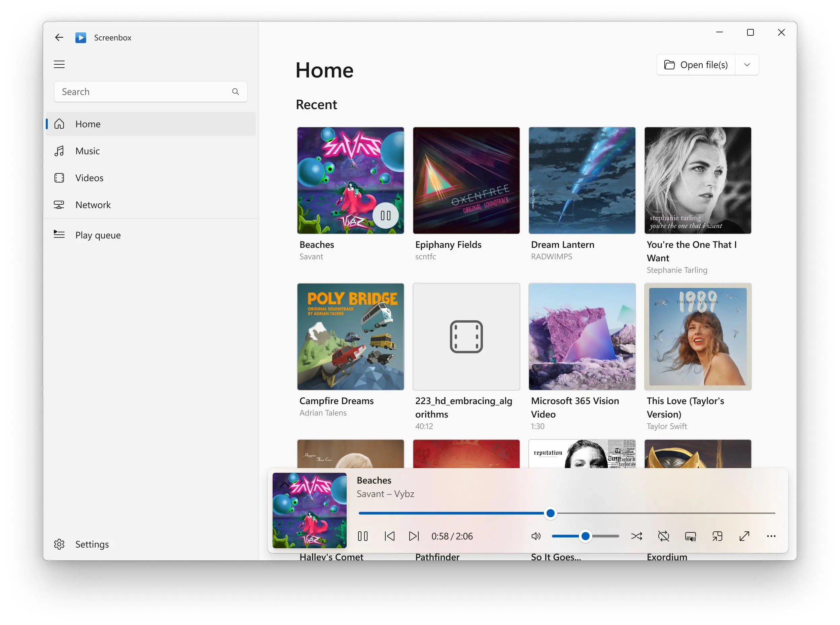Open Settings in the sidebar
Viewport: 840px width, 625px height.
pos(150,544)
